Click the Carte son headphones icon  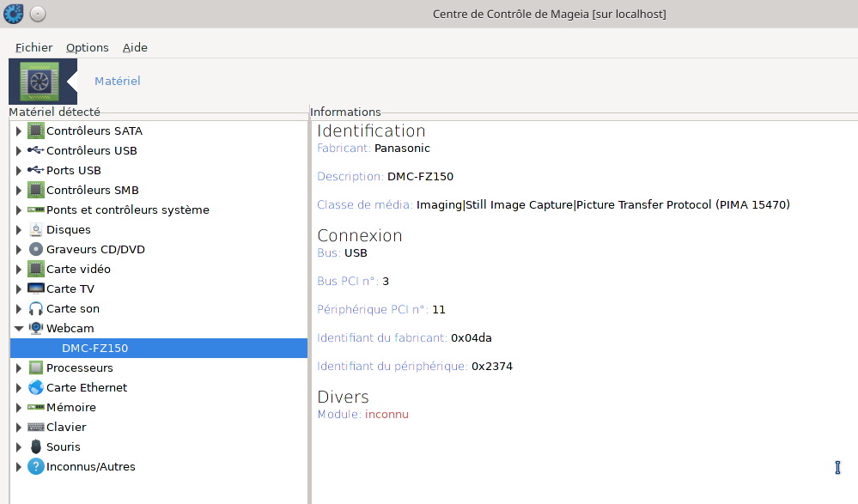tap(35, 308)
